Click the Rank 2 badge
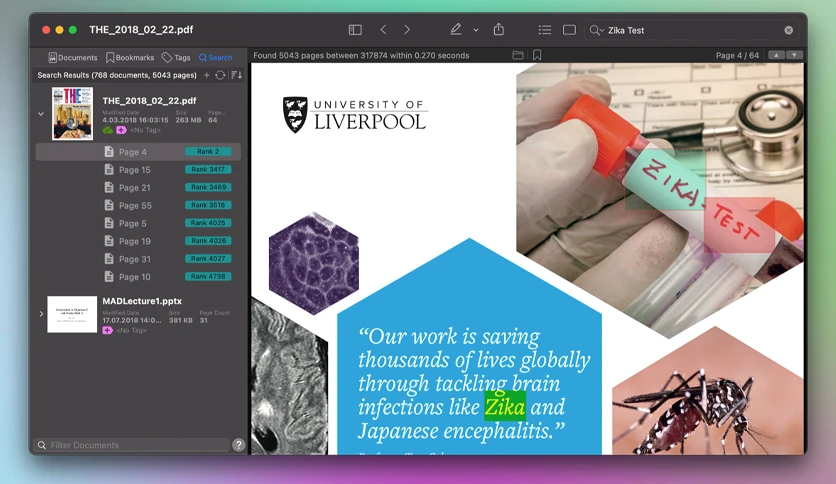Viewport: 836px width, 484px height. coord(208,151)
